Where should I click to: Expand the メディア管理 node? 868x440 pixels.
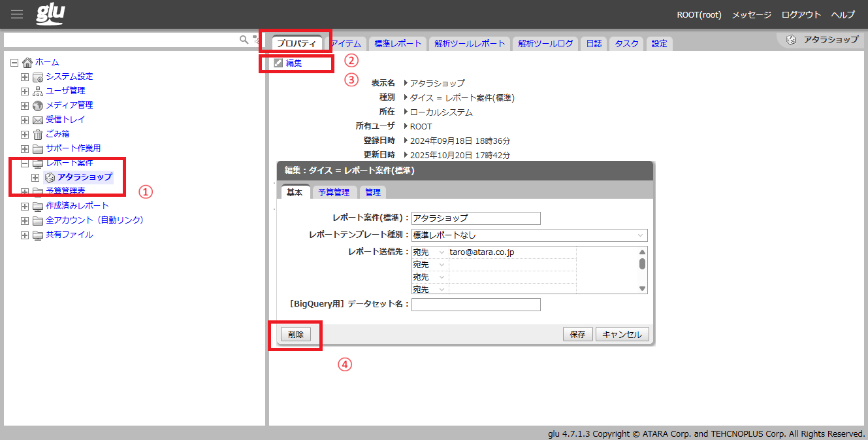(25, 105)
